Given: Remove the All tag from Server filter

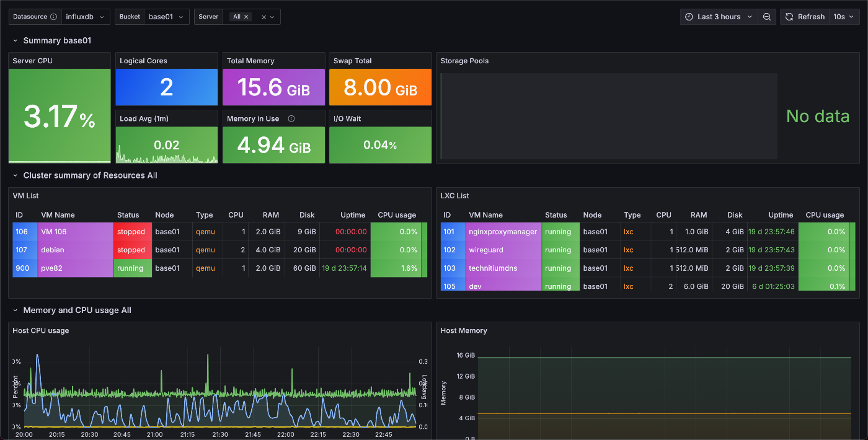Looking at the screenshot, I should 247,17.
